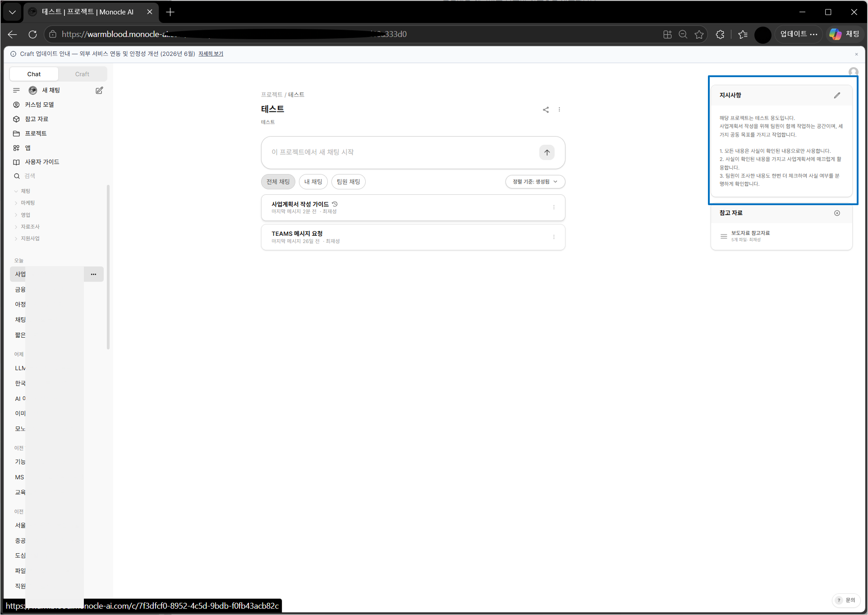Open the browser extensions puzzle icon

(x=720, y=34)
